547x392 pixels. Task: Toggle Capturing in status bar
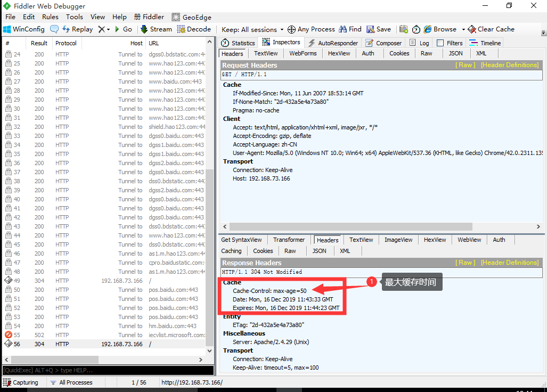21,382
